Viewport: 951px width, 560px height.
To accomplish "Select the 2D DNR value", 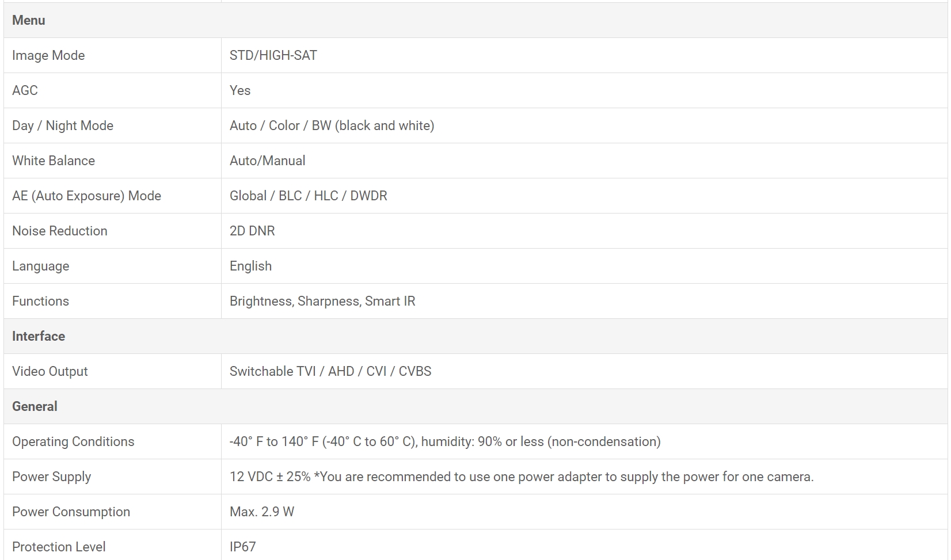I will (x=252, y=231).
